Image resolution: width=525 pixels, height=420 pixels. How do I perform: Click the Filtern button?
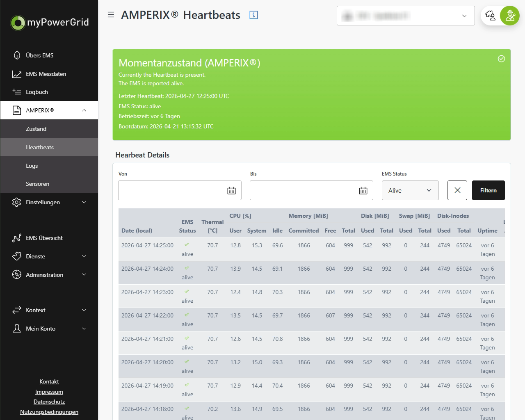coord(488,190)
